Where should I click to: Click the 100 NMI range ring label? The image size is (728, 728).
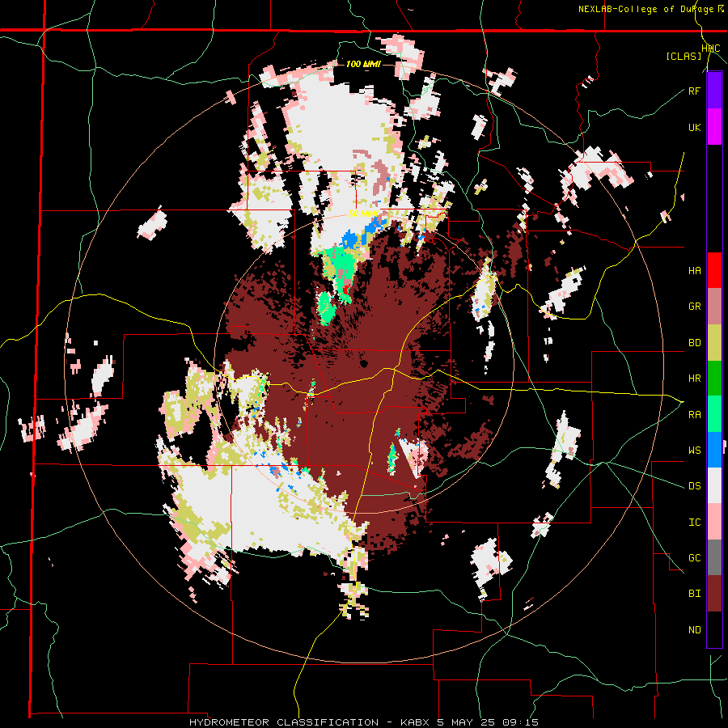point(363,64)
